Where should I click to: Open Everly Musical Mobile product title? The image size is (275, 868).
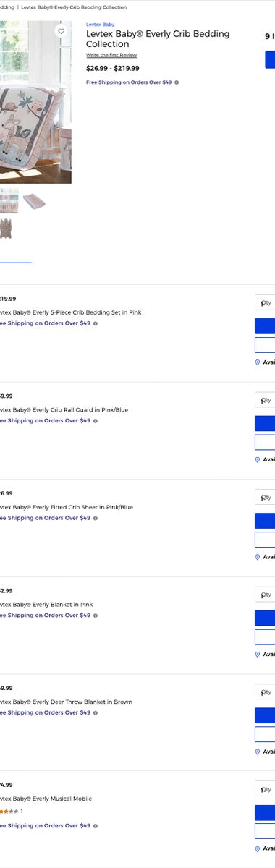[46, 799]
